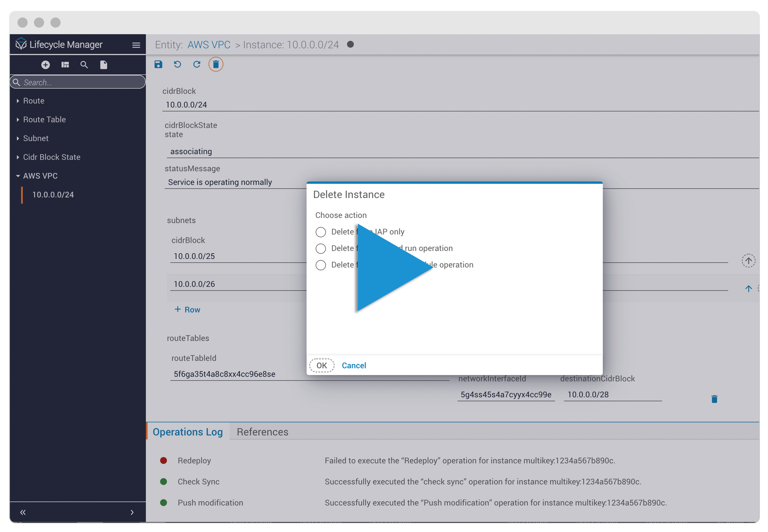Select the delete and run operation radio
Screen dimensions: 768x532
(x=320, y=249)
